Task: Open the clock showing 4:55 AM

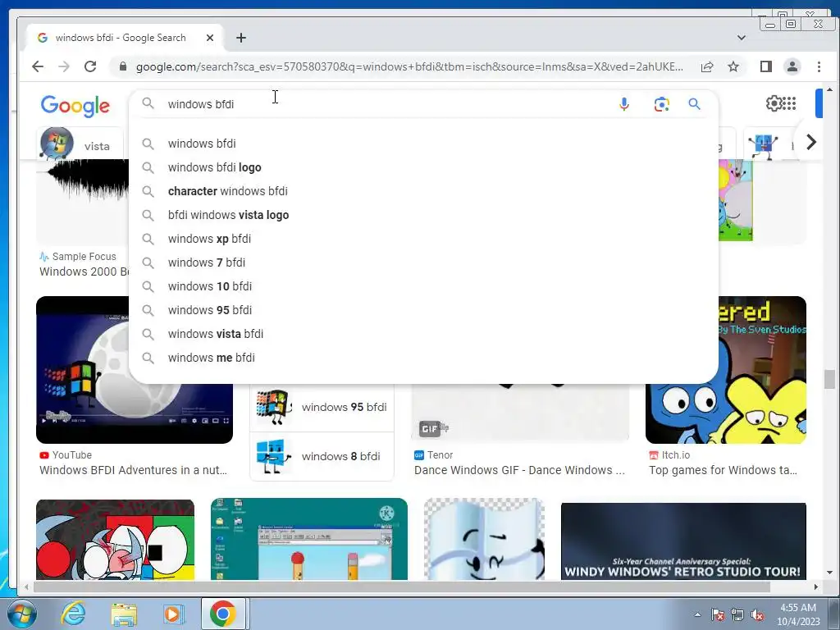Action: click(x=798, y=614)
